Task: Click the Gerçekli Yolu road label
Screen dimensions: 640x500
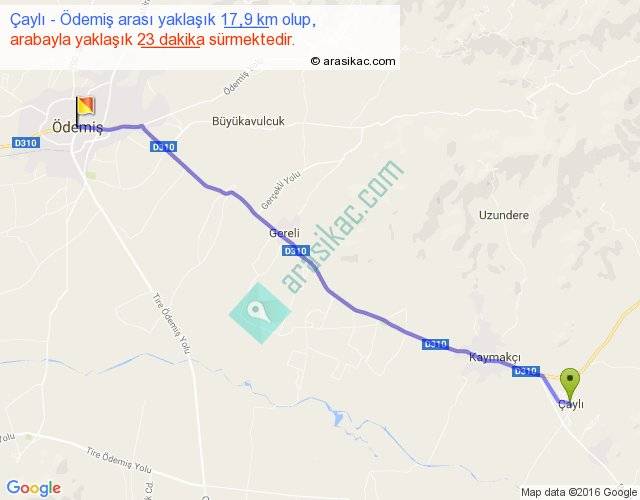Action: [281, 190]
